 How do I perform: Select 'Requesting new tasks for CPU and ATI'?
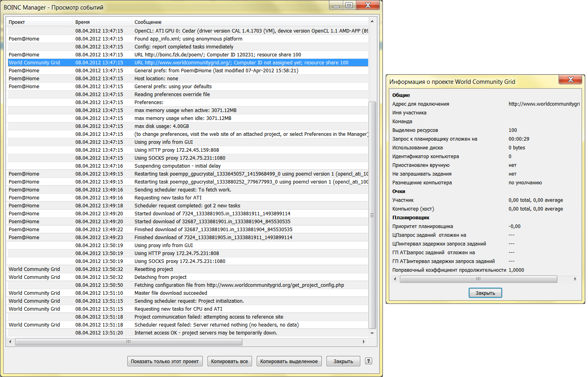(188, 309)
